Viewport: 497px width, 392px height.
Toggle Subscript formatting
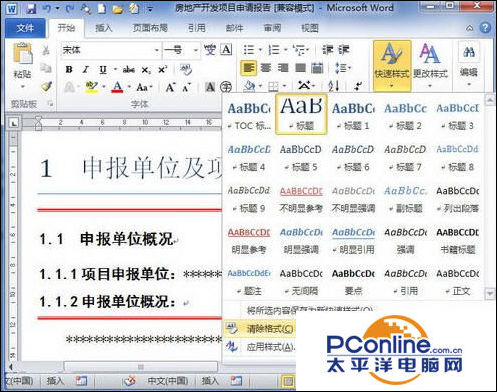146,70
